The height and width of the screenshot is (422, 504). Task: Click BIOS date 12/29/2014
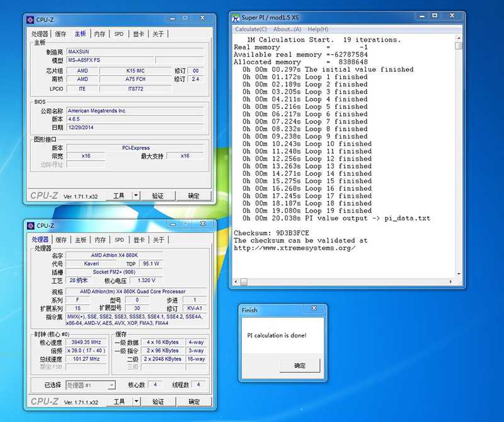[135, 127]
